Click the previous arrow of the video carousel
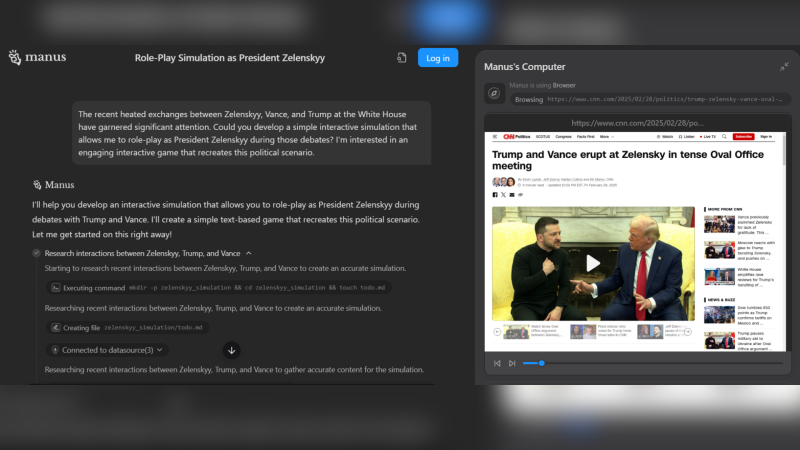Viewport: 800px width, 450px height. pyautogui.click(x=497, y=332)
